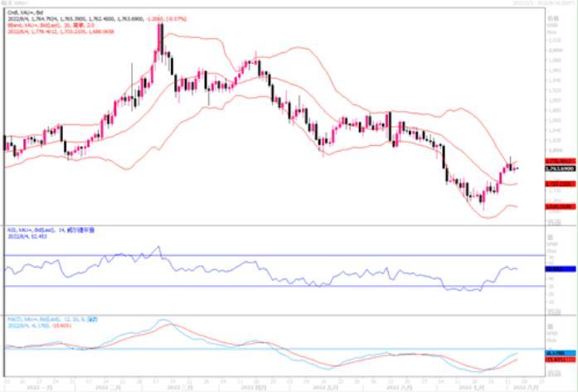
Task: Click the bottom date axis of the chart
Action: pyautogui.click(x=274, y=385)
